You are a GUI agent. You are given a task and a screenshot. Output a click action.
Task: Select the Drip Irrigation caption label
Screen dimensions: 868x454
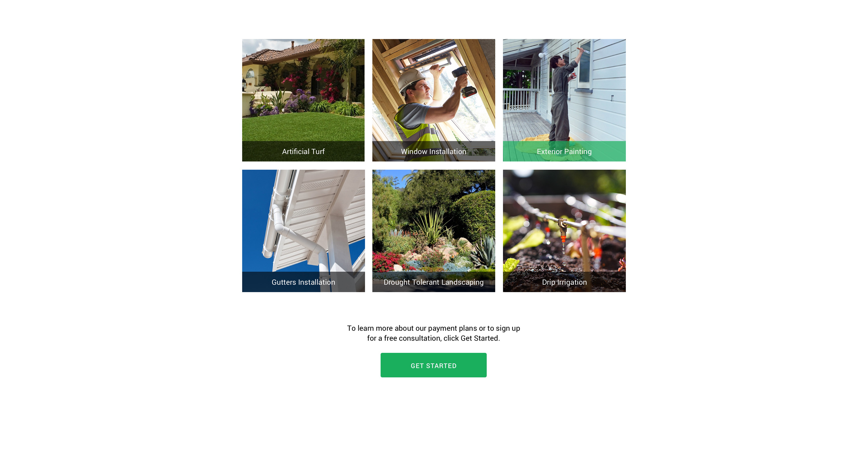pos(564,282)
